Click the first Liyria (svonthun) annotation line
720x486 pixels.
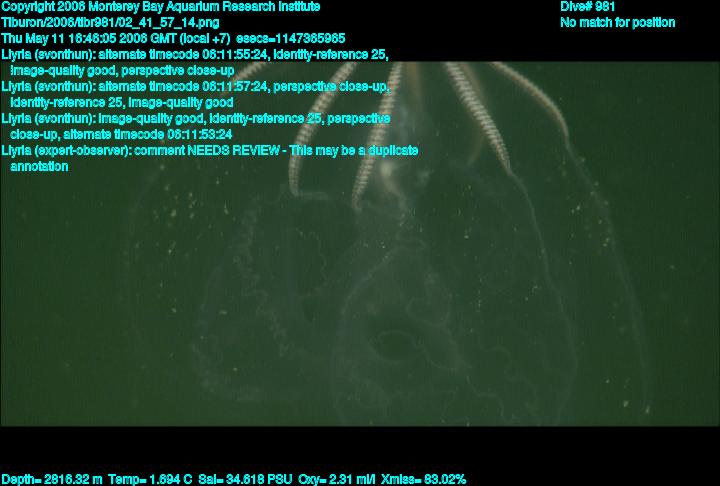coord(195,55)
